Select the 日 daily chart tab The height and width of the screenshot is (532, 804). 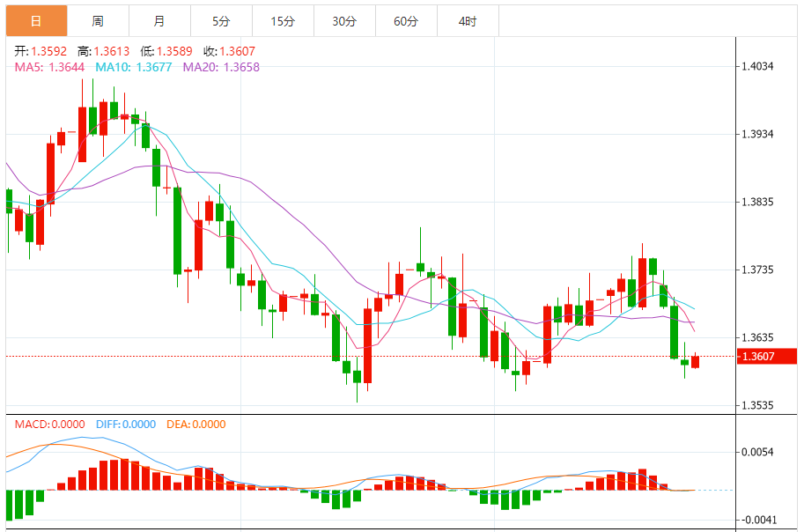click(36, 21)
